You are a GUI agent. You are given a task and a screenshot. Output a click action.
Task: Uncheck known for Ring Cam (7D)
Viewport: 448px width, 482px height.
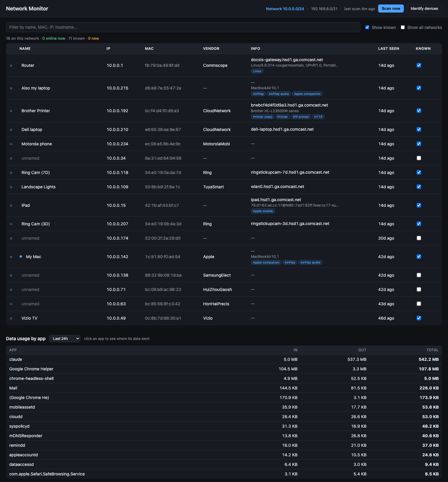pos(419,173)
